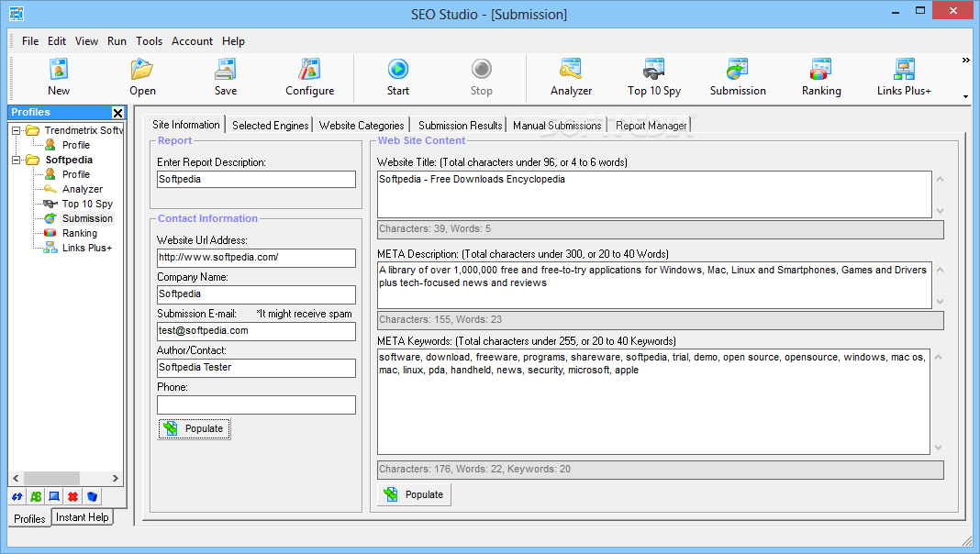Screen dimensions: 980x554
Task: Open the Edit menu
Action: 56,41
